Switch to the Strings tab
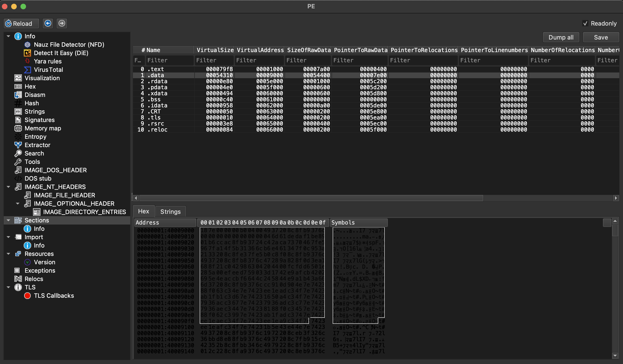The image size is (623, 364). [170, 212]
